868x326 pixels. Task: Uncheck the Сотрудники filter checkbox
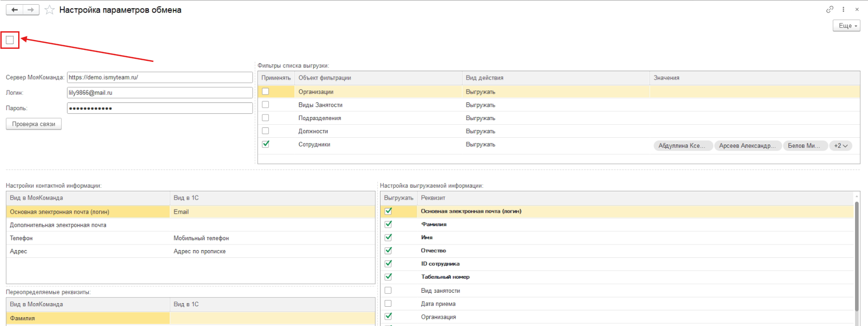[x=265, y=144]
